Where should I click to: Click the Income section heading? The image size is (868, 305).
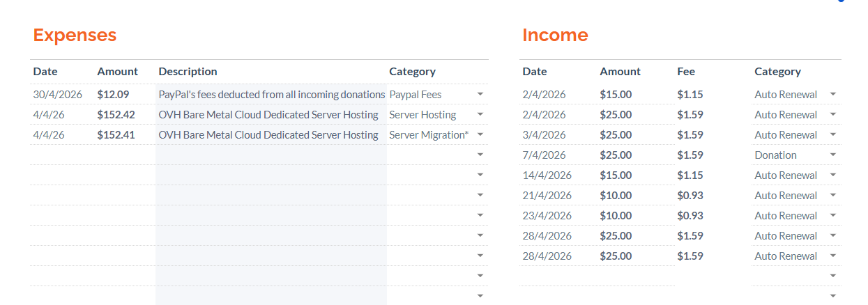[x=555, y=35]
